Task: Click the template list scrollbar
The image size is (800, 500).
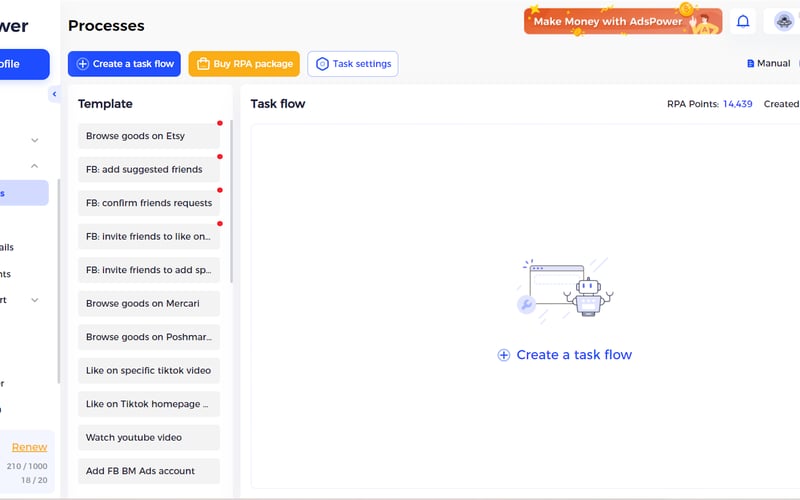Action: (x=231, y=202)
